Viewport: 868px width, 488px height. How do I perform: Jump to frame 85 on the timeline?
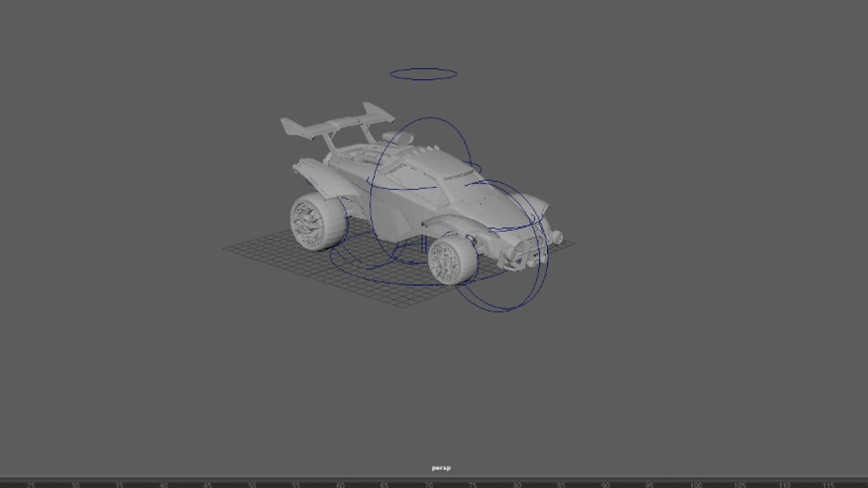(561, 484)
